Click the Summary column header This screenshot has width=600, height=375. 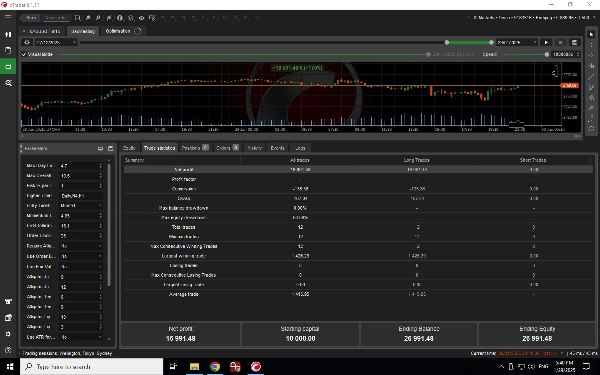[134, 160]
